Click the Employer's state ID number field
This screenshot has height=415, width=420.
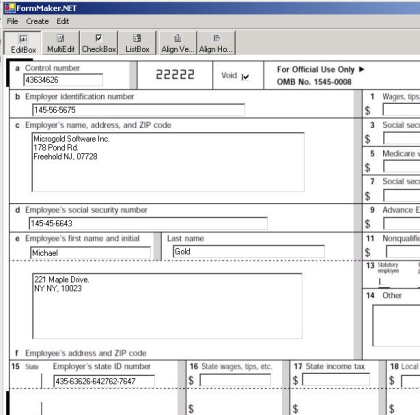104,381
